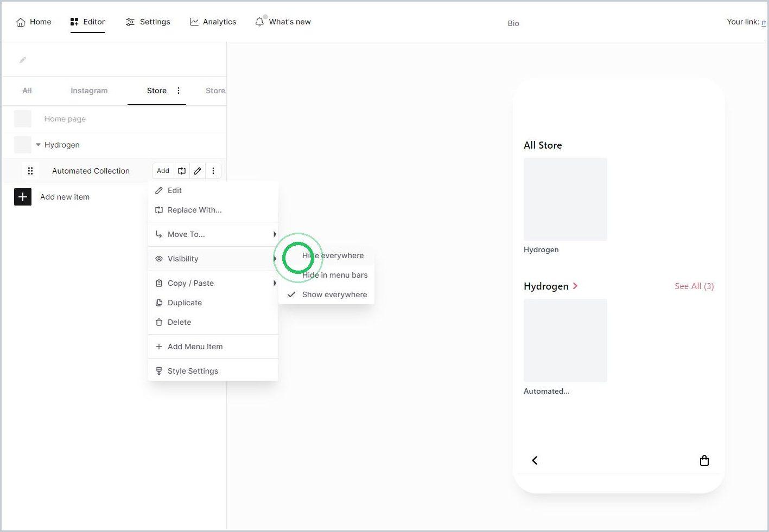Click the What's new bell notification
This screenshot has height=532, width=769.
(x=283, y=22)
